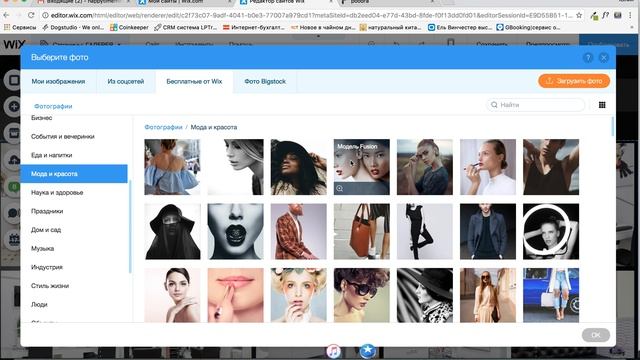Image resolution: width=640 pixels, height=360 pixels.
Task: Click the Загрузить фото button
Action: point(574,81)
